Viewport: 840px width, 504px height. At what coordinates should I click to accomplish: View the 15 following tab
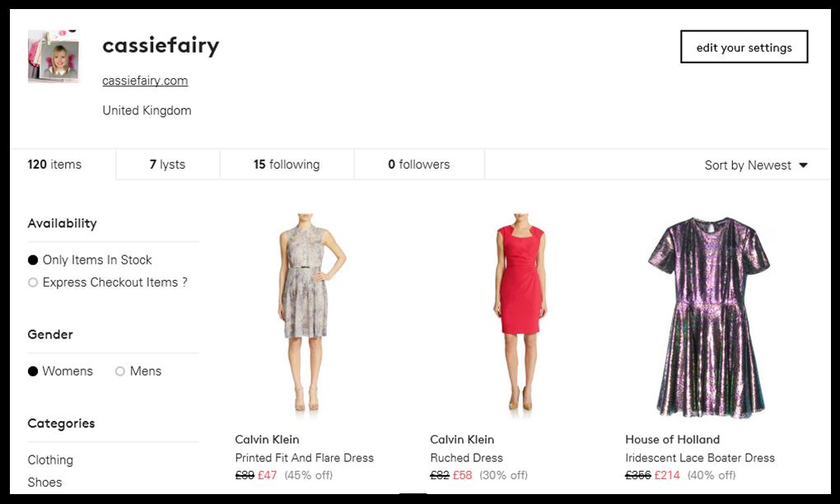coord(286,165)
